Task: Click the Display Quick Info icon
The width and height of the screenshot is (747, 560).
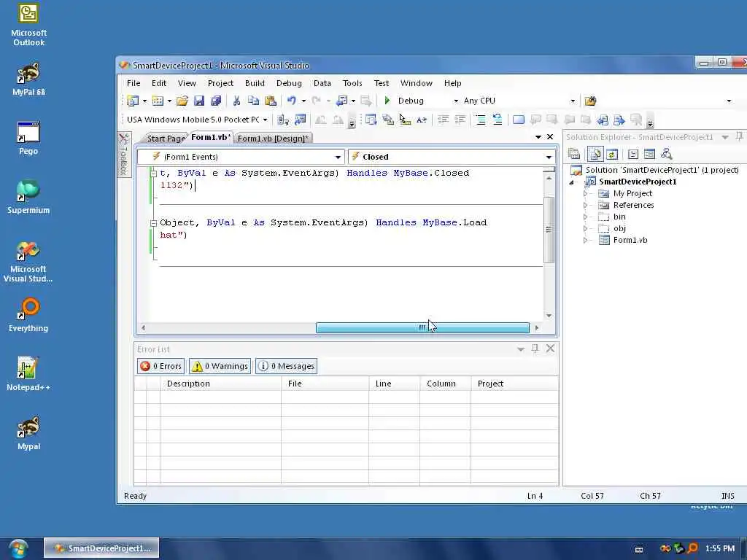Action: [405, 120]
